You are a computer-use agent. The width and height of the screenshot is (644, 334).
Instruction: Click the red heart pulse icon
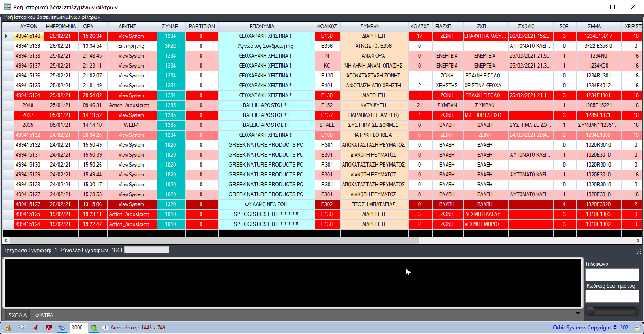pos(49,328)
